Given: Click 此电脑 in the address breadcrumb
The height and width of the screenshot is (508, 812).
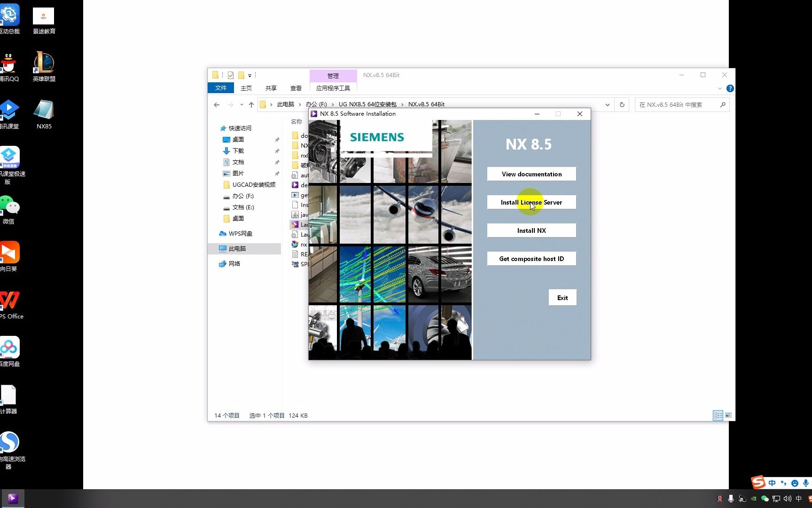Looking at the screenshot, I should [x=285, y=104].
